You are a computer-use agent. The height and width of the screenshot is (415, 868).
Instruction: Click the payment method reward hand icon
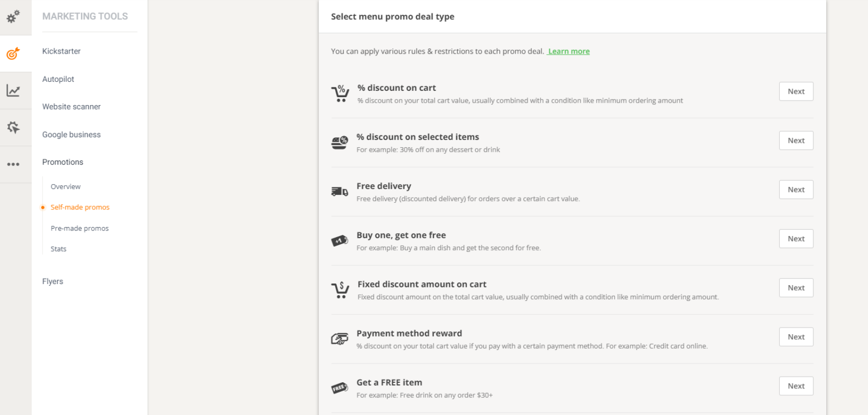[x=340, y=339]
